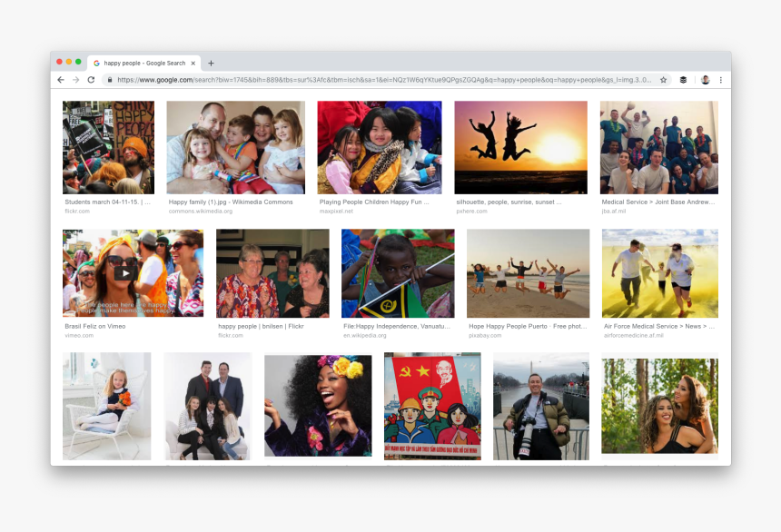Open the Vanuatu Happy Independence flag image
Screen dimensions: 781x532
click(398, 272)
